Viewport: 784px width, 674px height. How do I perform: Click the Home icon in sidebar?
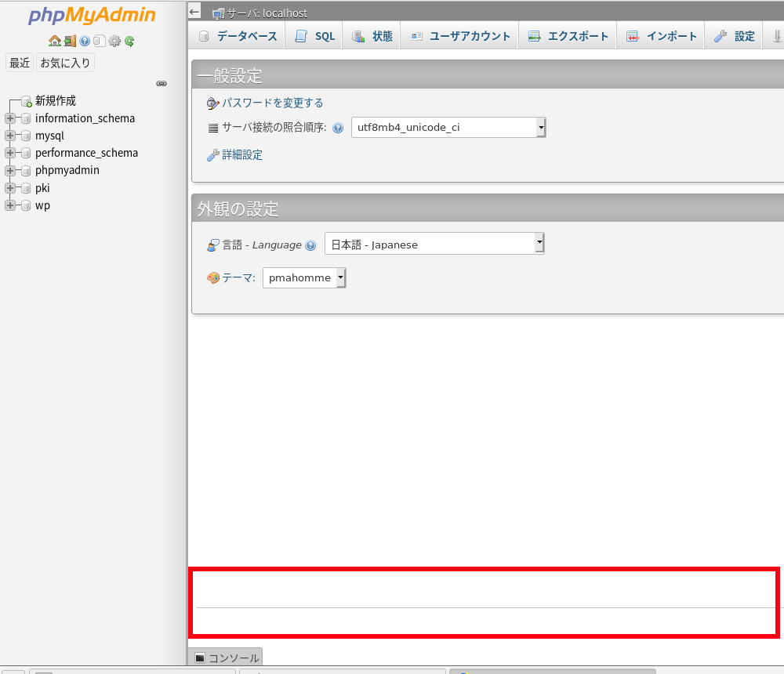click(x=54, y=41)
